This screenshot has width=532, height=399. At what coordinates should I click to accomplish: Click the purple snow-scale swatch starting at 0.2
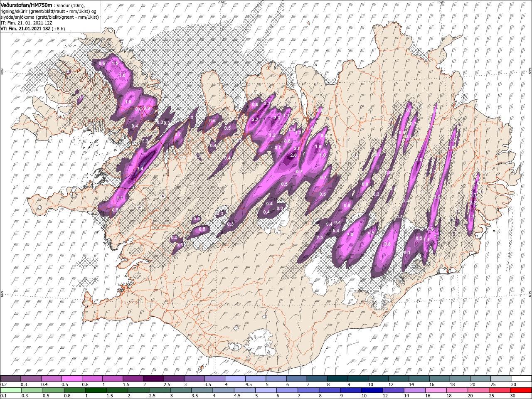click(11, 378)
